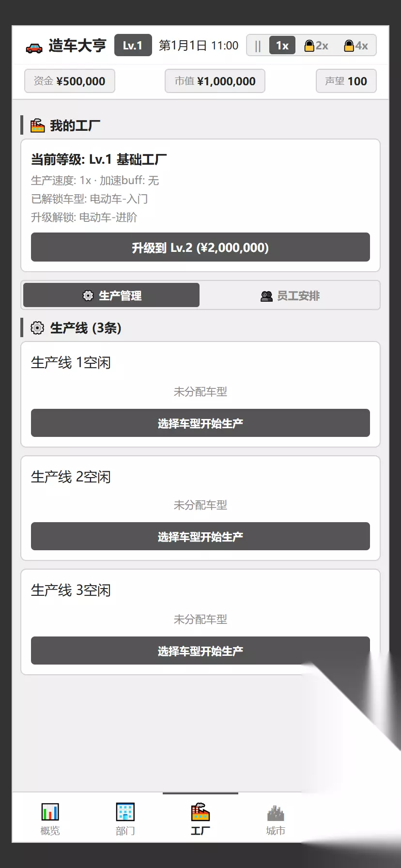Choose car model for 生产线 3
Screen dimensions: 401x868
coord(200,651)
